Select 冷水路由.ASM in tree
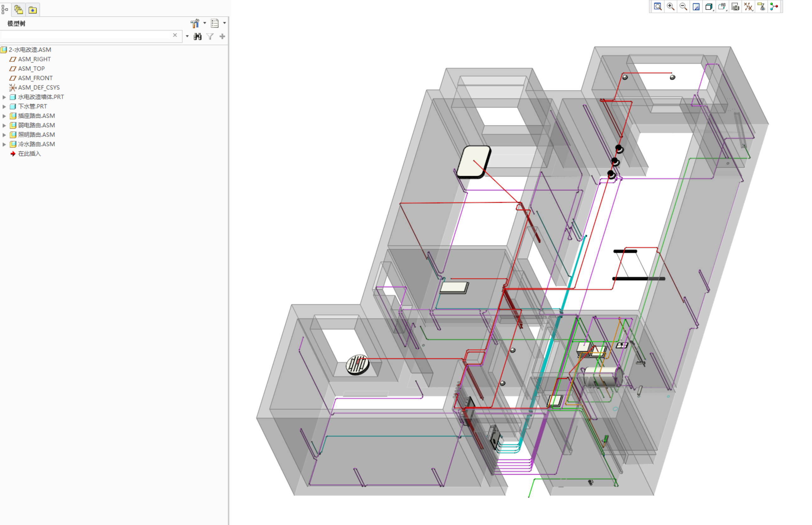 coord(36,144)
